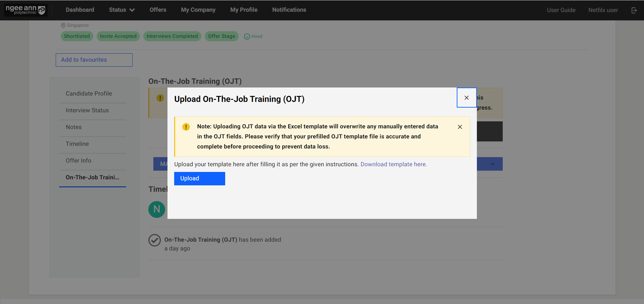Go to Dashboard in navigation bar

point(80,10)
